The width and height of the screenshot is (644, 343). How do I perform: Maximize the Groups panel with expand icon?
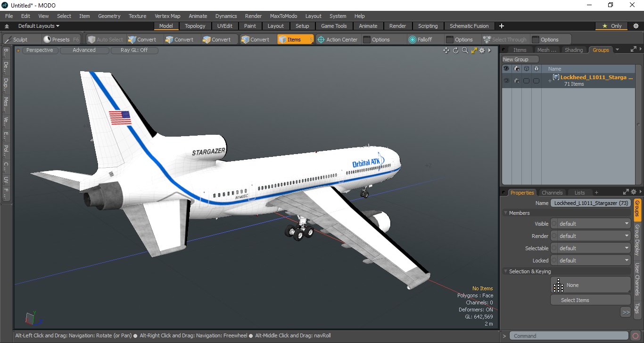(x=633, y=49)
